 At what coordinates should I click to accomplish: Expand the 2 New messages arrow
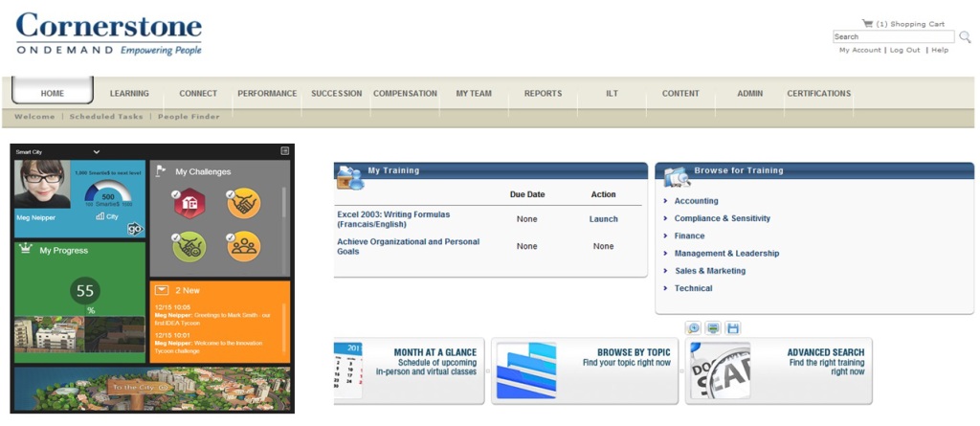click(x=162, y=289)
